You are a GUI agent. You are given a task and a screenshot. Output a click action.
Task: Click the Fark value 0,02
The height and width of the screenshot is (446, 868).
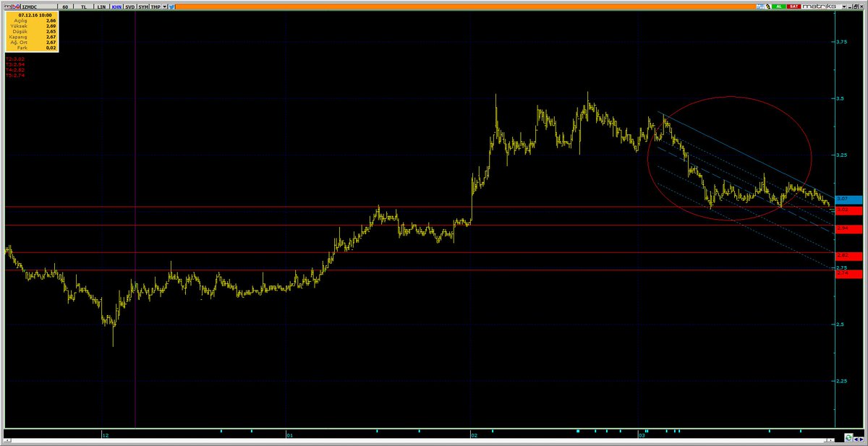tap(51, 48)
